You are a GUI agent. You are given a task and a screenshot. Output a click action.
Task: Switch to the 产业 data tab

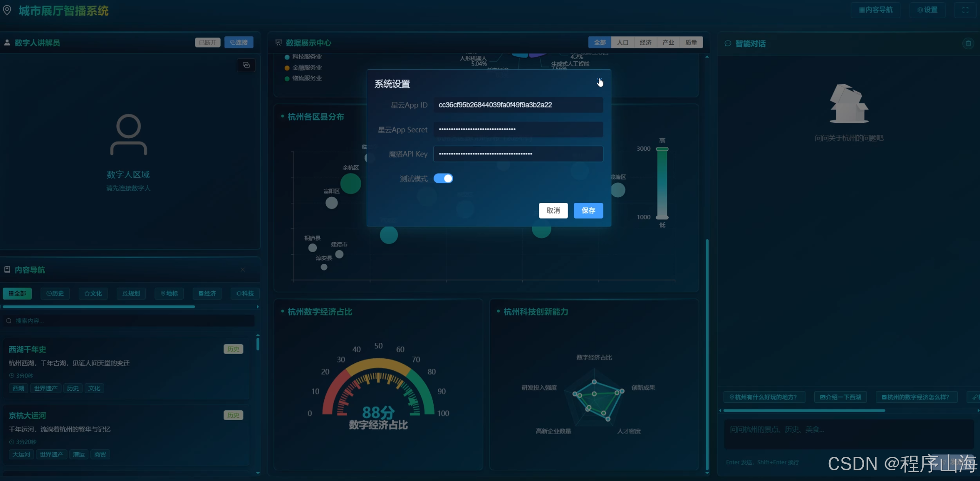pos(668,42)
